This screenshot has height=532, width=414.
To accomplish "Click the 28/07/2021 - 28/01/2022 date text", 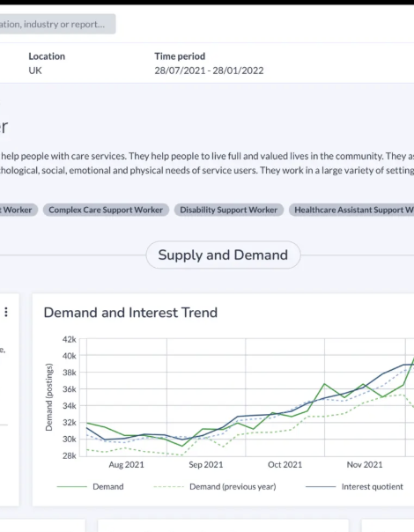I will [x=209, y=70].
